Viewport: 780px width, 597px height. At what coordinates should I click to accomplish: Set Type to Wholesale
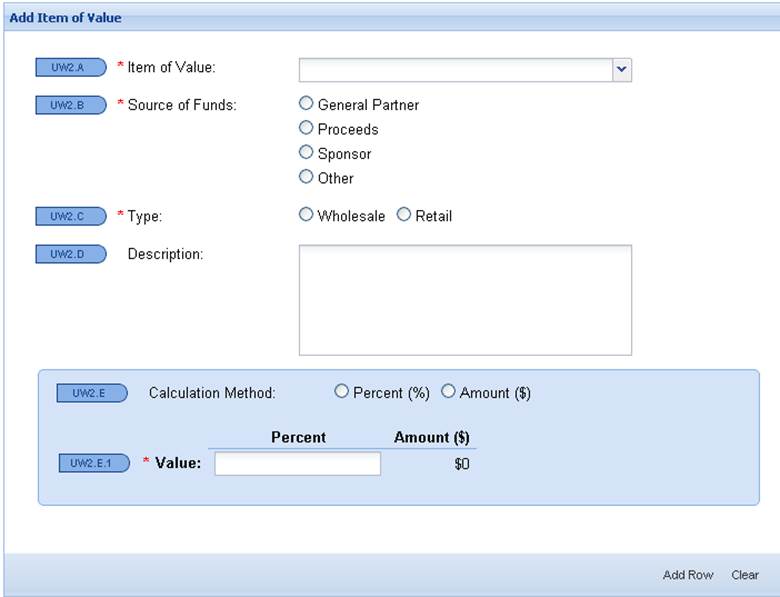tap(307, 215)
